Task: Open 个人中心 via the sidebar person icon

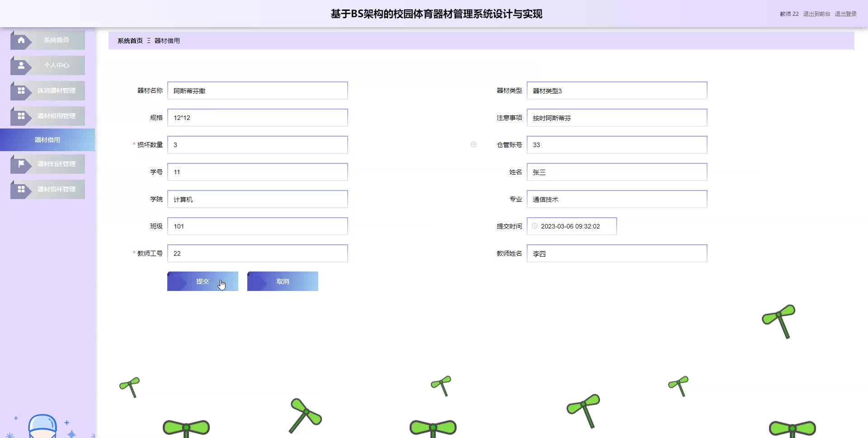Action: [21, 66]
